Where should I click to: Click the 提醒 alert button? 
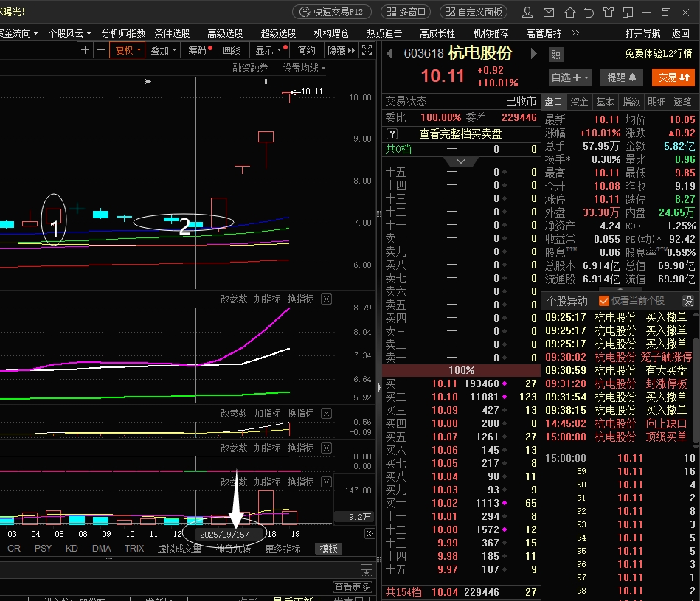click(622, 77)
